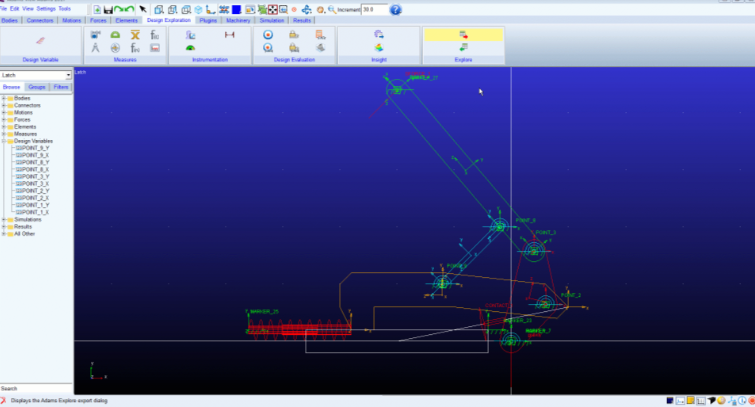
Task: Open the Settings menu
Action: [x=46, y=8]
